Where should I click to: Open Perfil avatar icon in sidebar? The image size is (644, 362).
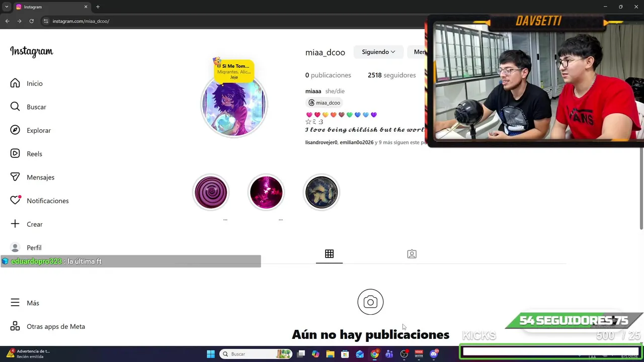(15, 247)
